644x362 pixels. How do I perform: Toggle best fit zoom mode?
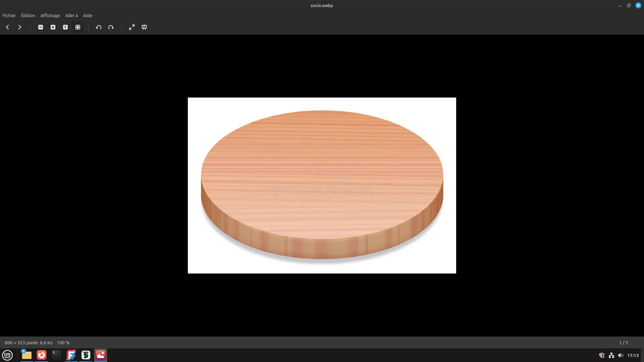[78, 27]
